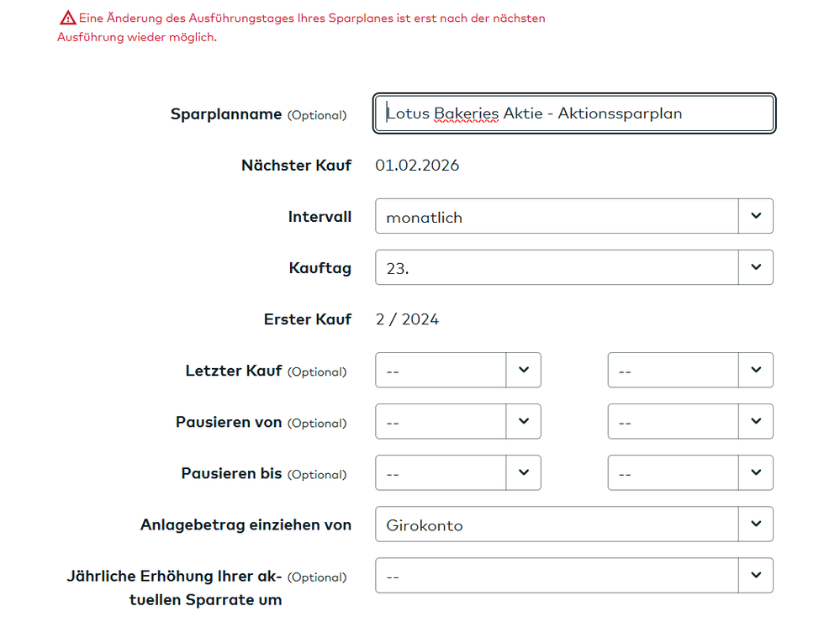This screenshot has width=840, height=627.
Task: Click the next purchase date 01.02.2026
Action: pos(417,166)
